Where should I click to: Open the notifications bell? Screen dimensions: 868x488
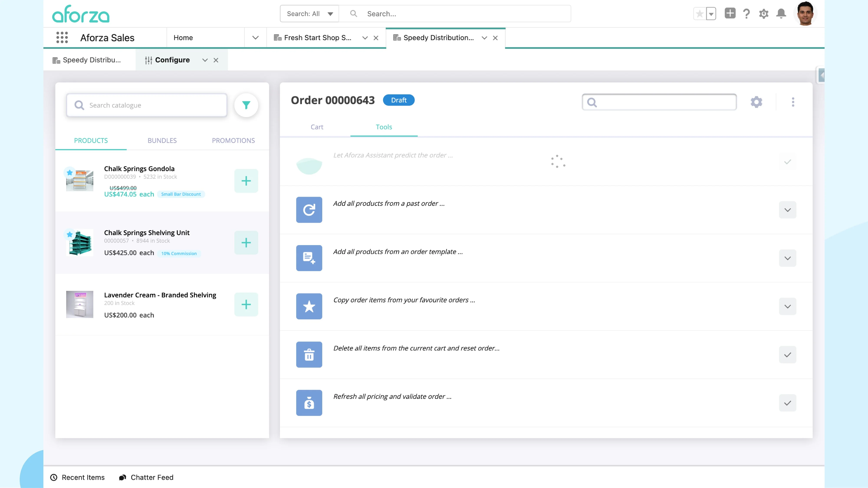pos(781,14)
